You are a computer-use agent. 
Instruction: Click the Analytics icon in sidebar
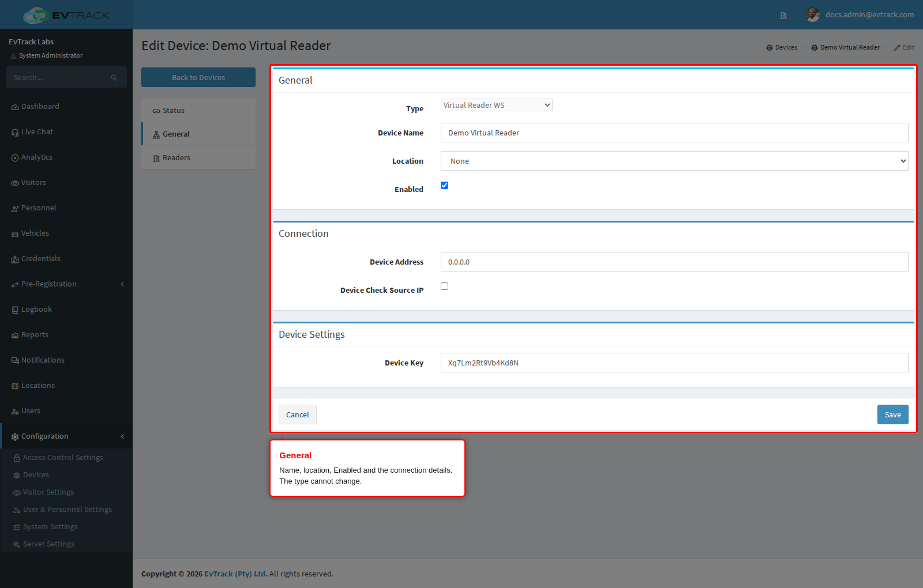[15, 158]
